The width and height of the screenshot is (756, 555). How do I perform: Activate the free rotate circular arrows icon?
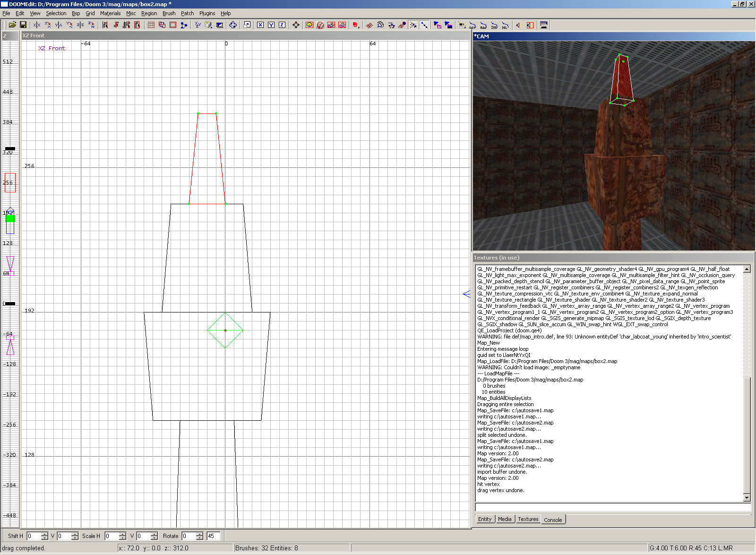[x=233, y=25]
